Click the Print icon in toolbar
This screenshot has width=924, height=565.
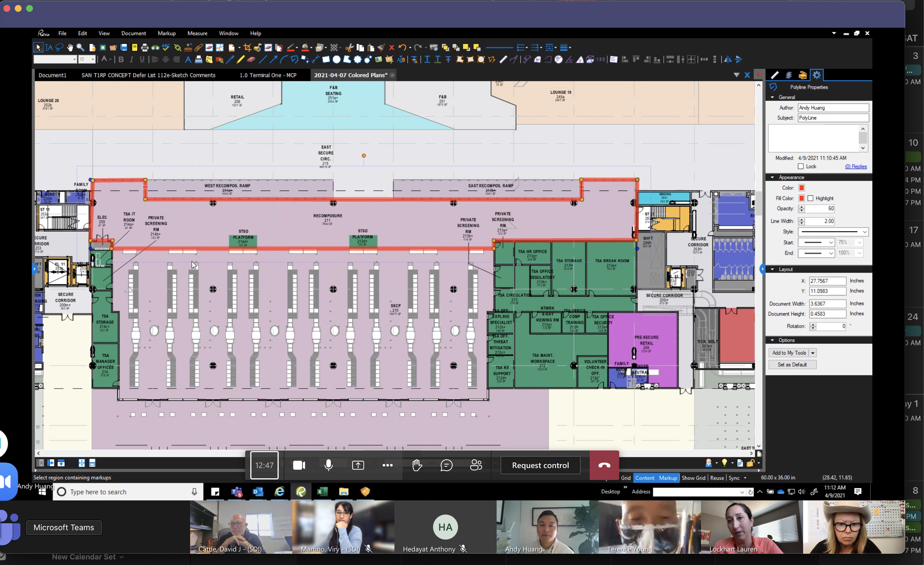[x=145, y=48]
